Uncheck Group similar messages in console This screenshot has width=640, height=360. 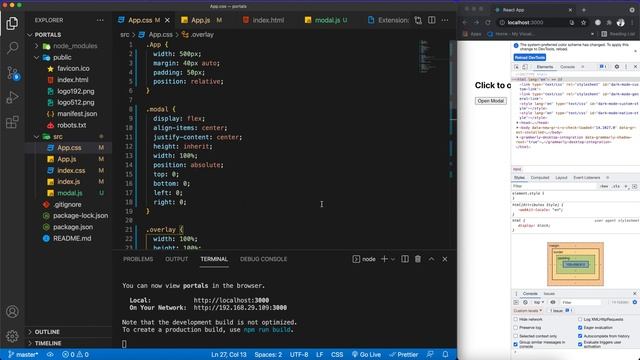click(x=516, y=344)
